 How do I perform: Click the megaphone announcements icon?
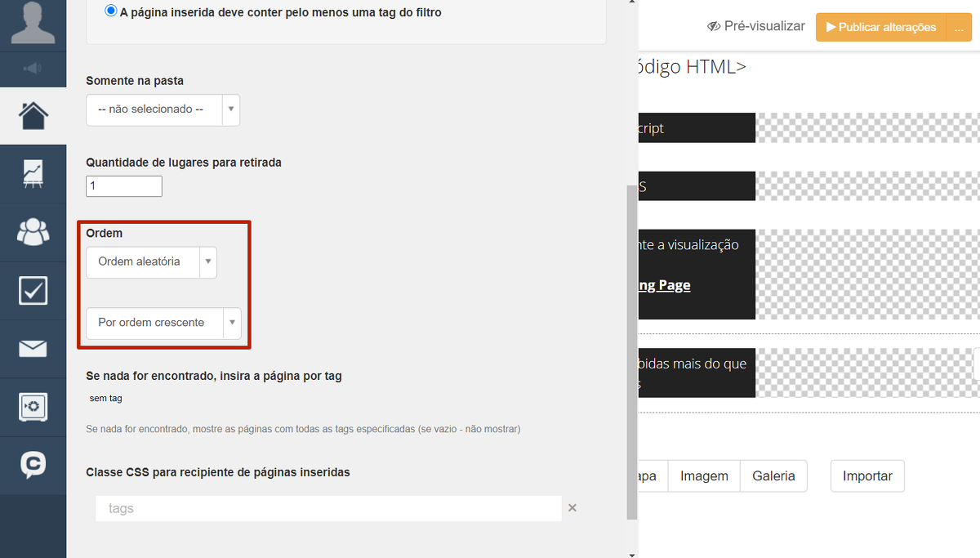33,69
